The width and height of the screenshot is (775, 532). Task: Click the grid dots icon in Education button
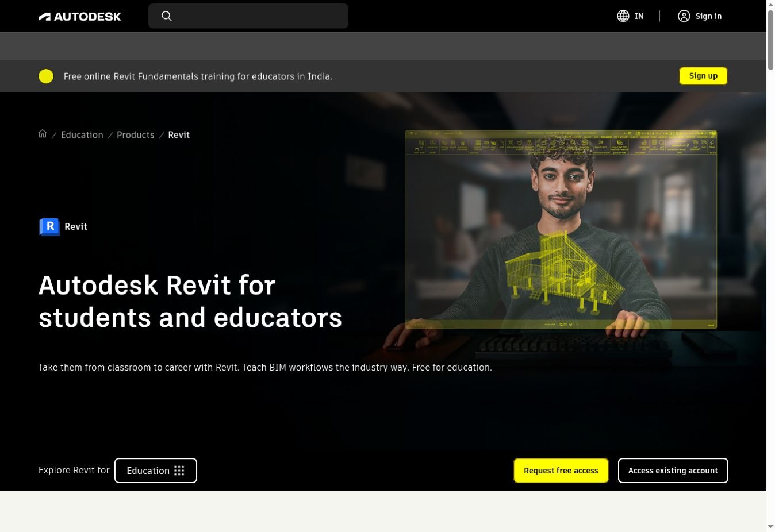tap(179, 471)
